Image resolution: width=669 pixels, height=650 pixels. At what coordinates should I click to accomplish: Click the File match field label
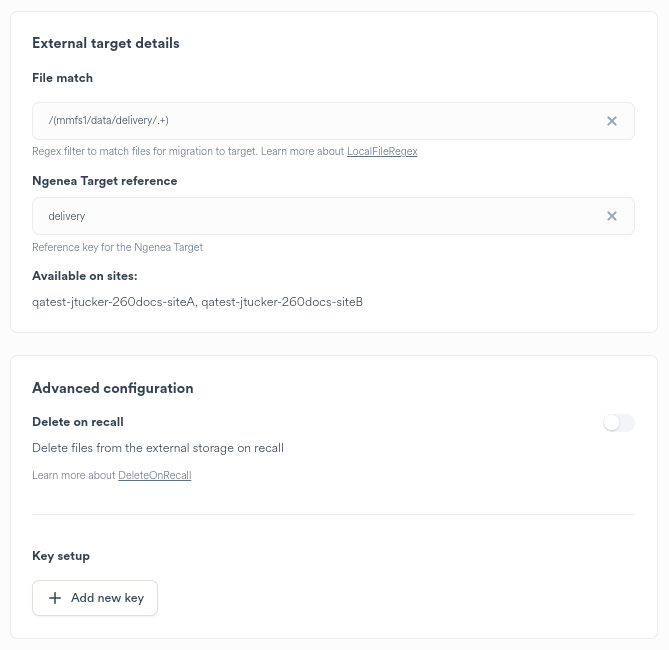(62, 78)
